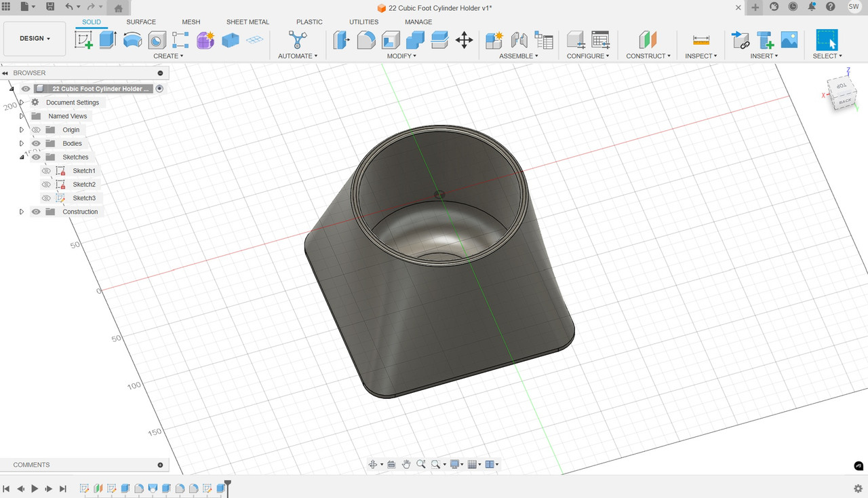Image resolution: width=868 pixels, height=498 pixels.
Task: Toggle visibility of Bodies folder
Action: [36, 143]
